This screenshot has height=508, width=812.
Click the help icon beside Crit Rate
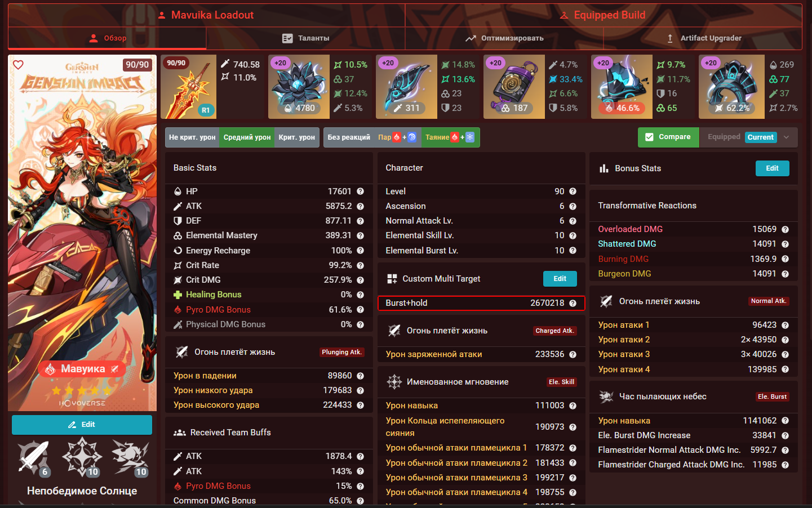pyautogui.click(x=360, y=265)
